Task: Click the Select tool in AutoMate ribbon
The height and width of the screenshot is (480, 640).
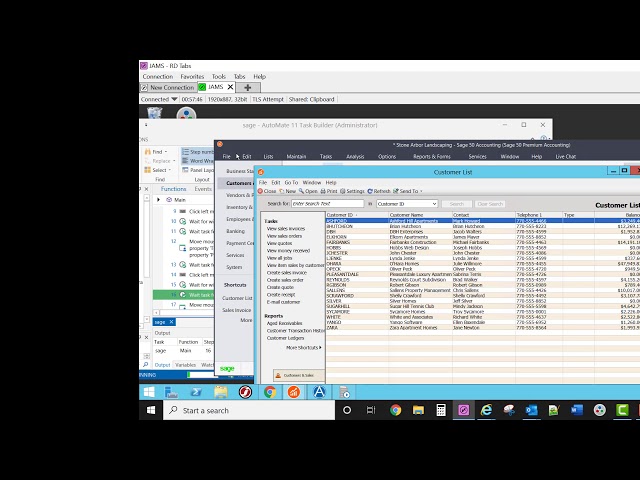Action: click(158, 170)
